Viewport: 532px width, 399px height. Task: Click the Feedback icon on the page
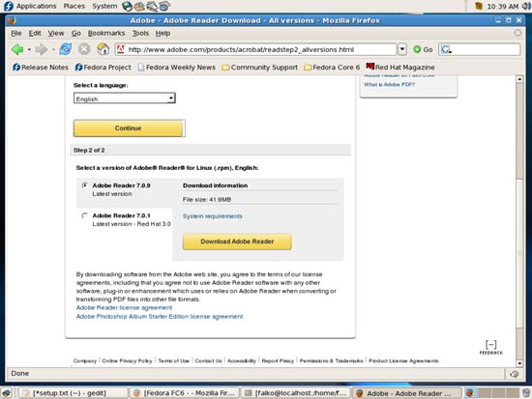491,348
